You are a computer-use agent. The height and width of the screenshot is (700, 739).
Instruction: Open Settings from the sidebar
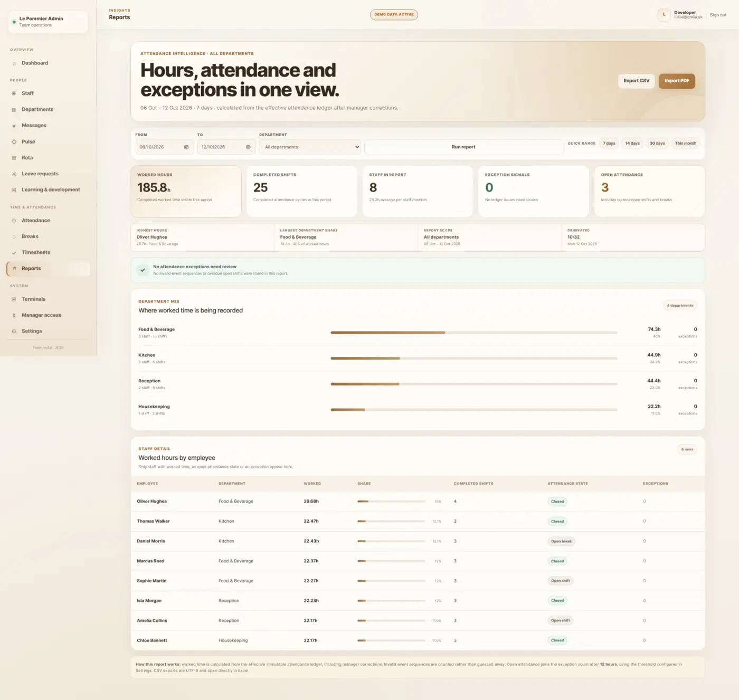(x=48, y=331)
